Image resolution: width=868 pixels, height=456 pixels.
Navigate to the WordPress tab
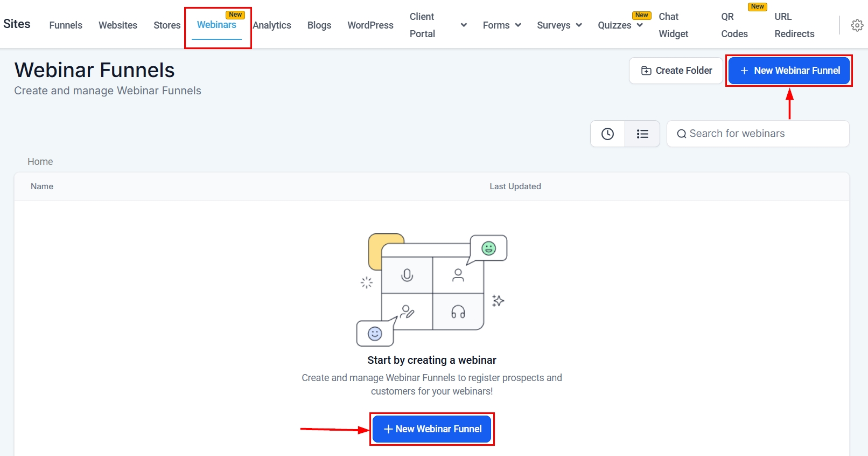click(370, 25)
